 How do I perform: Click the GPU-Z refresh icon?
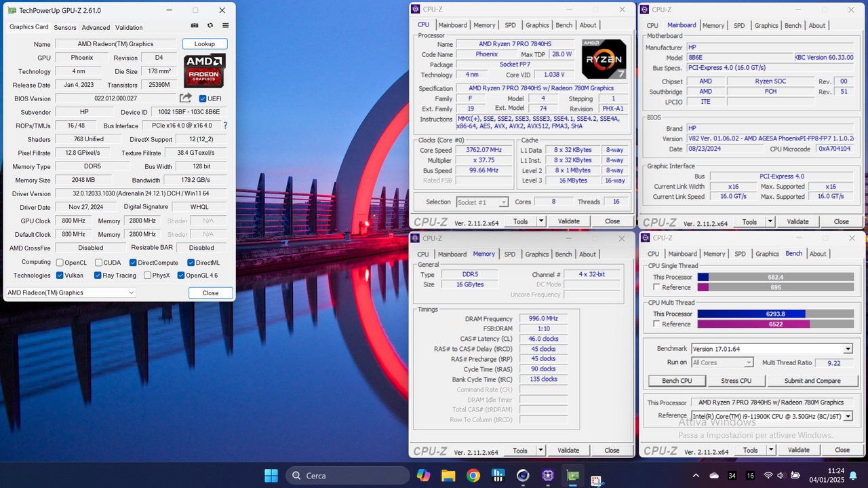(210, 26)
